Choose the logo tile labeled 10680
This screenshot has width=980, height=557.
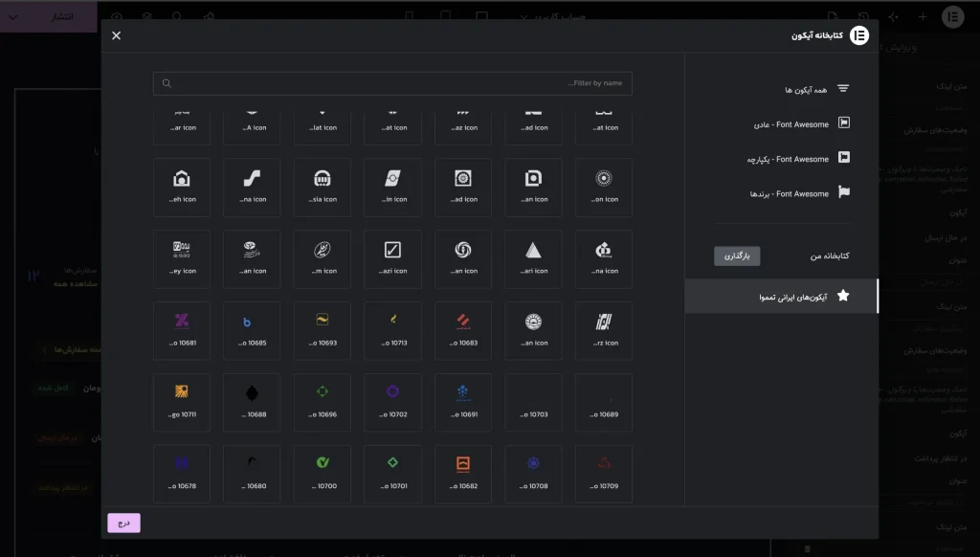(x=252, y=474)
